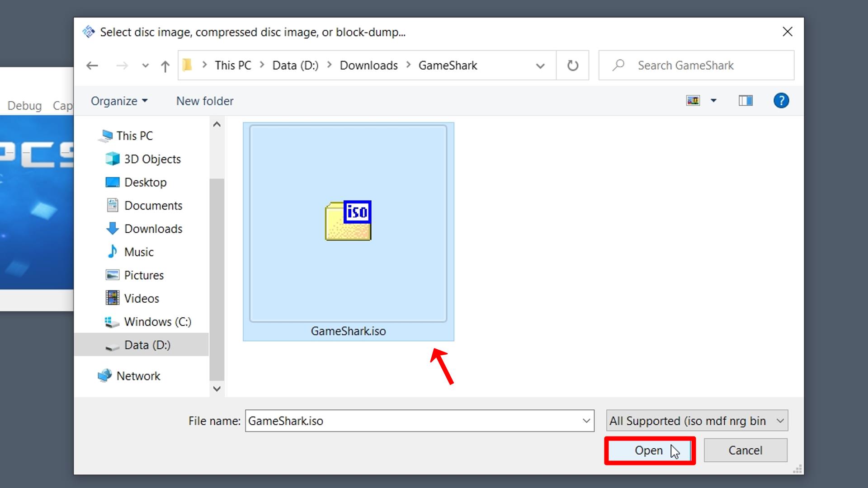Open the All Supported file type filter

click(697, 421)
